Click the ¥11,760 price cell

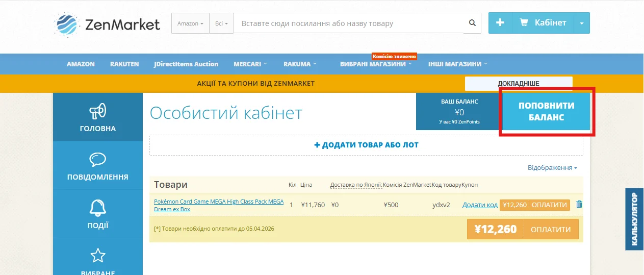click(313, 205)
